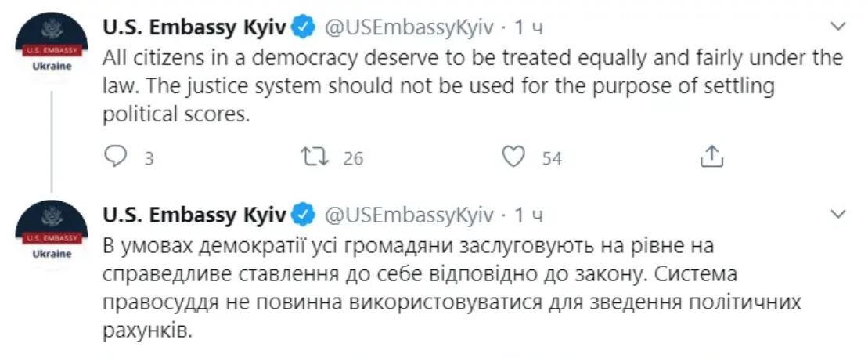Viewport: 868px width, 358px height.
Task: Click the @USEmbassyKyiv handle on the English tweet
Action: pyautogui.click(x=409, y=28)
